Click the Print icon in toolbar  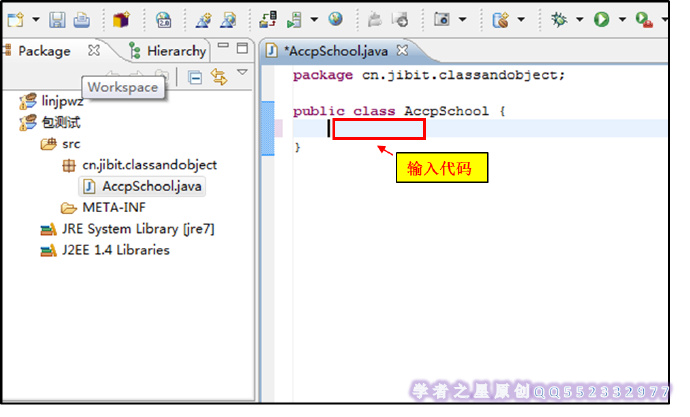click(x=82, y=20)
